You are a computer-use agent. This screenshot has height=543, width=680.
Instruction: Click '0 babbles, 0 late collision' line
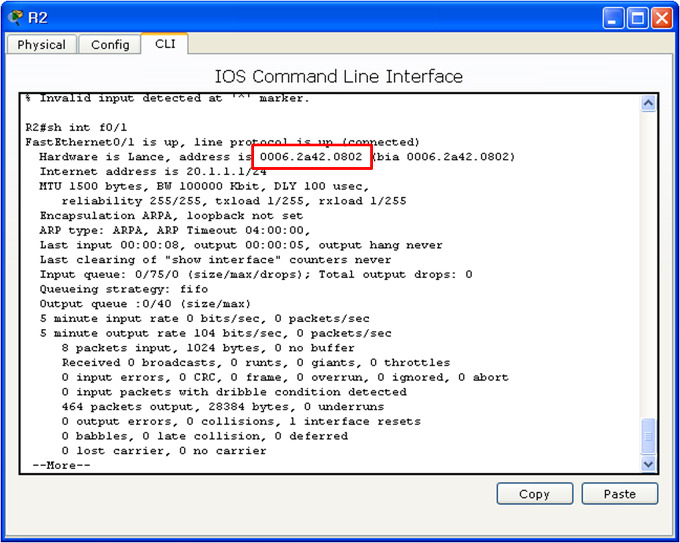(x=205, y=436)
